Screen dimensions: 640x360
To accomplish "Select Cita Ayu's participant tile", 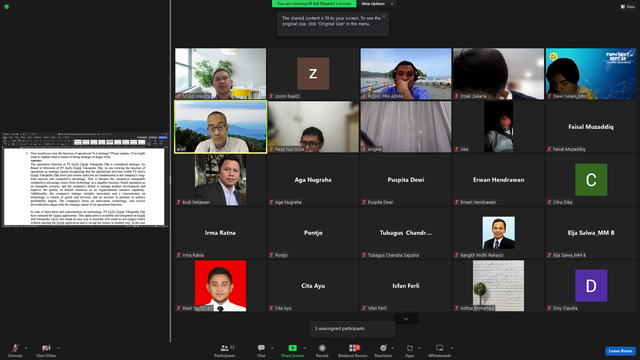I will click(x=313, y=286).
